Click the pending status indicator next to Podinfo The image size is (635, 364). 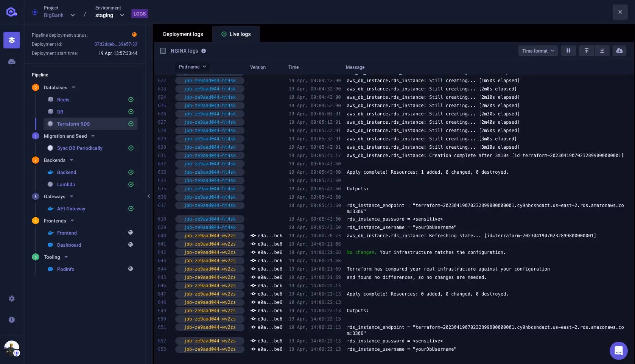131,269
